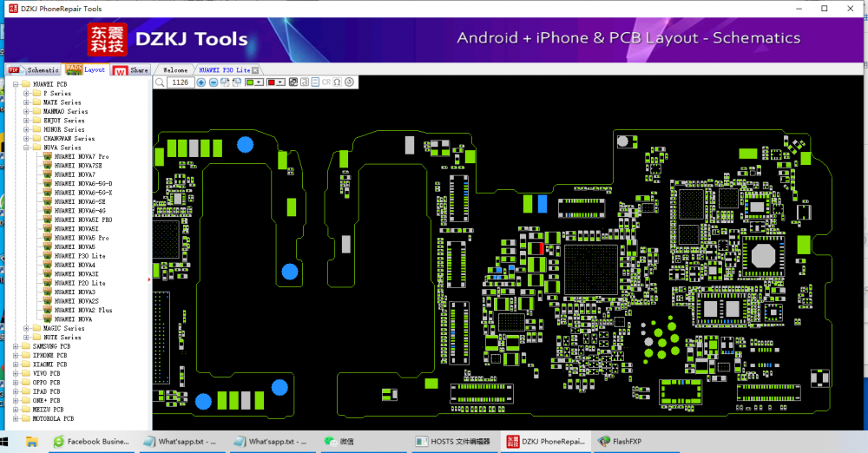Switch to the Schematic tab
The height and width of the screenshot is (453, 868).
click(35, 69)
